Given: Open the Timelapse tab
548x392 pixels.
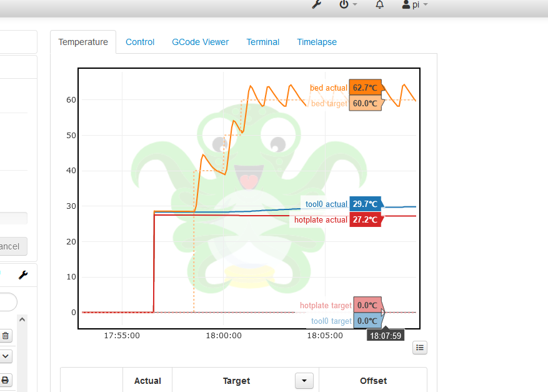Looking at the screenshot, I should click(x=317, y=42).
